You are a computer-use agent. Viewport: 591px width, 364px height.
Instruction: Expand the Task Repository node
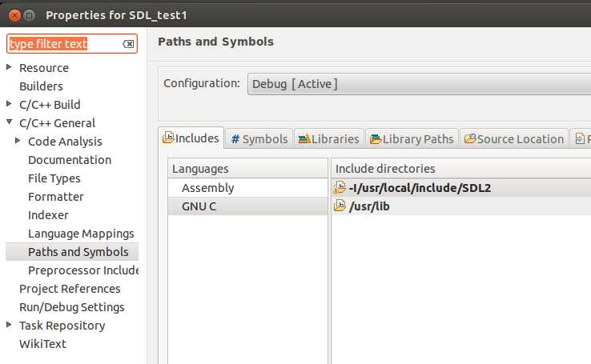click(x=9, y=325)
